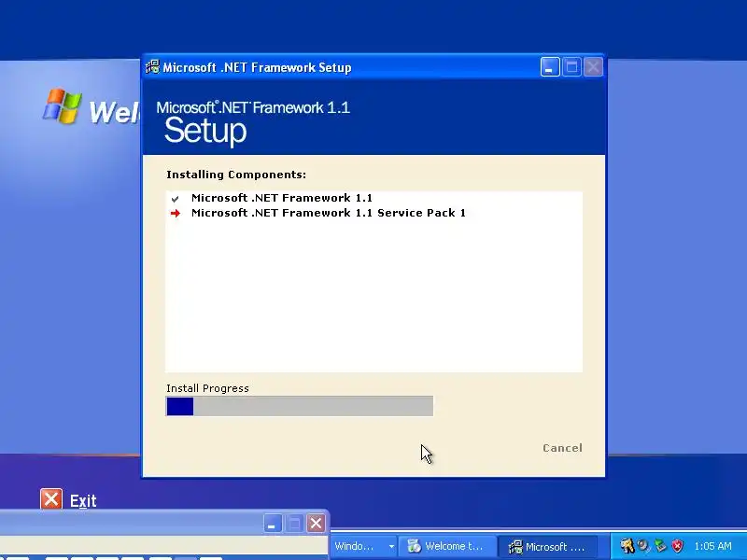Click the 1:05 AM clock
This screenshot has width=747, height=560.
(712, 546)
